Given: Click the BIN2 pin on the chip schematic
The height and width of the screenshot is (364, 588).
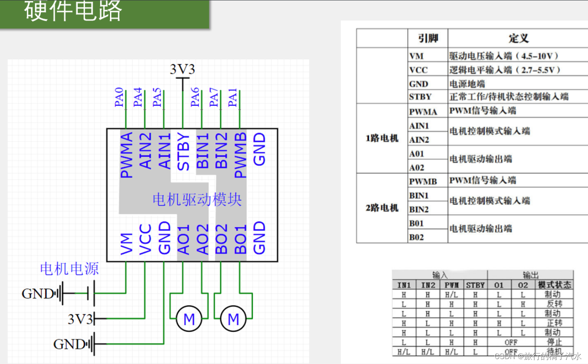Looking at the screenshot, I should (221, 151).
